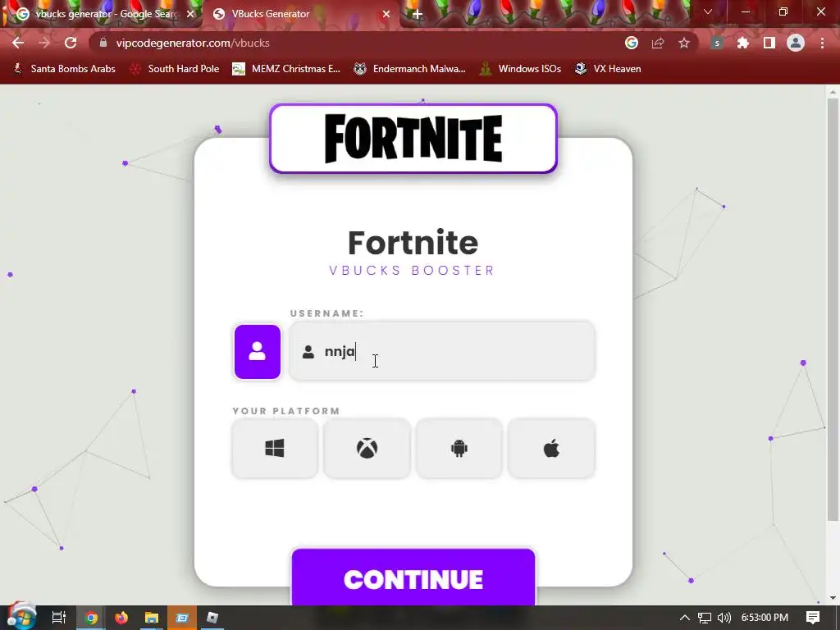
Task: Click the Google icon in address bar
Action: 632,43
